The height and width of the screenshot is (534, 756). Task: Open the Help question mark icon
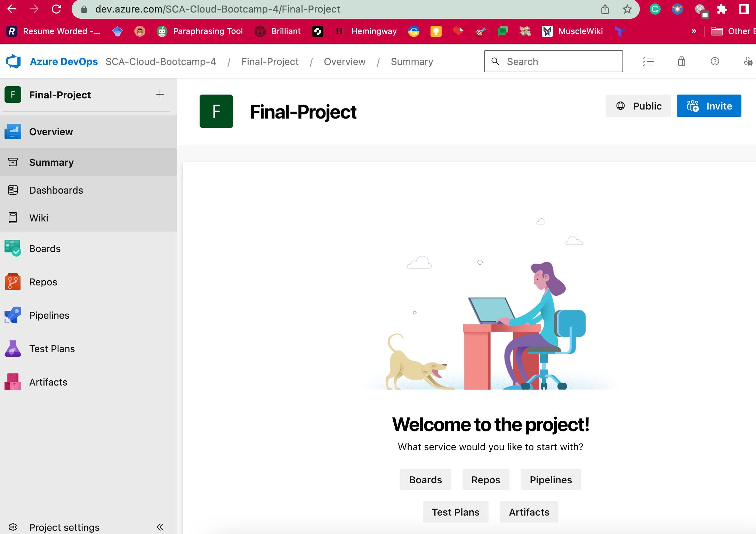pos(715,62)
